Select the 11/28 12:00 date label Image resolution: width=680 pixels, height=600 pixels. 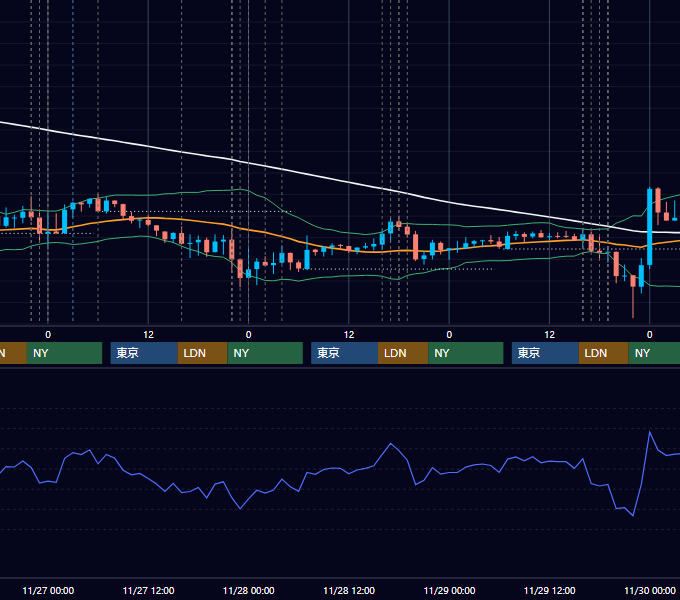[349, 590]
